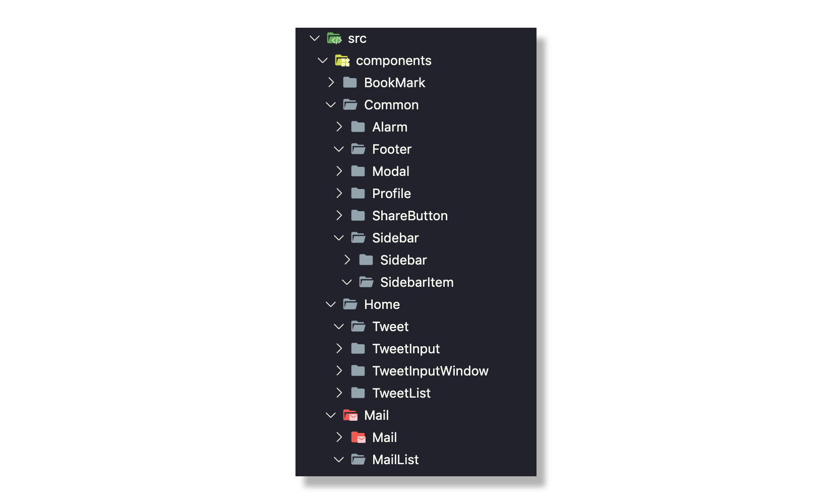Expand the Modal folder arrow
832x504 pixels.
[339, 171]
